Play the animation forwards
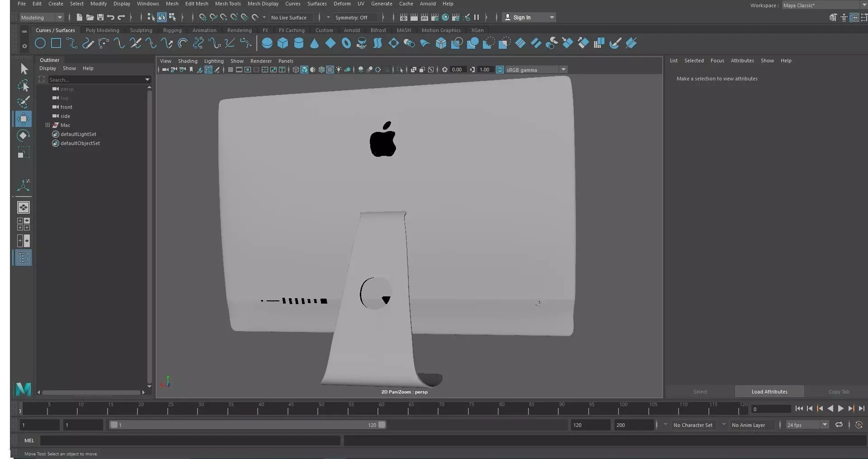Image resolution: width=868 pixels, height=459 pixels. pos(840,408)
